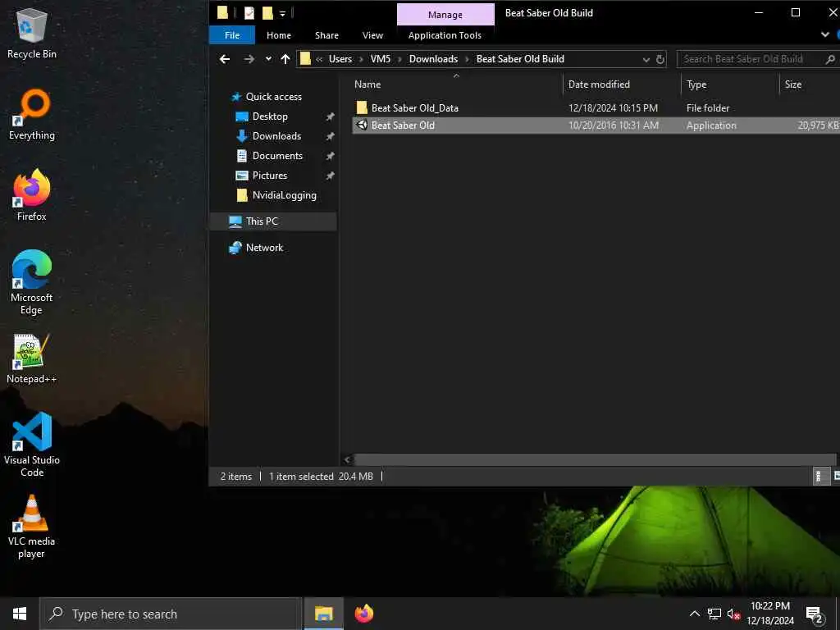Open Firefox from the taskbar
Viewport: 840px width, 630px height.
(364, 614)
